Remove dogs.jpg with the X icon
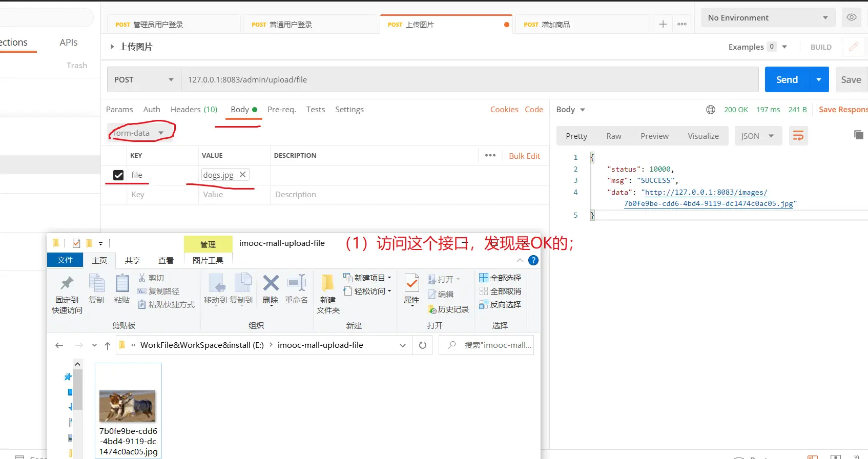 point(243,175)
